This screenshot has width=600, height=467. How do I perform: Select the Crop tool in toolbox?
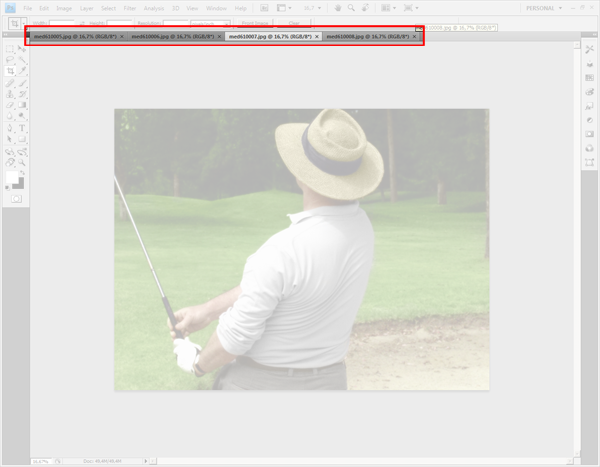[10, 71]
